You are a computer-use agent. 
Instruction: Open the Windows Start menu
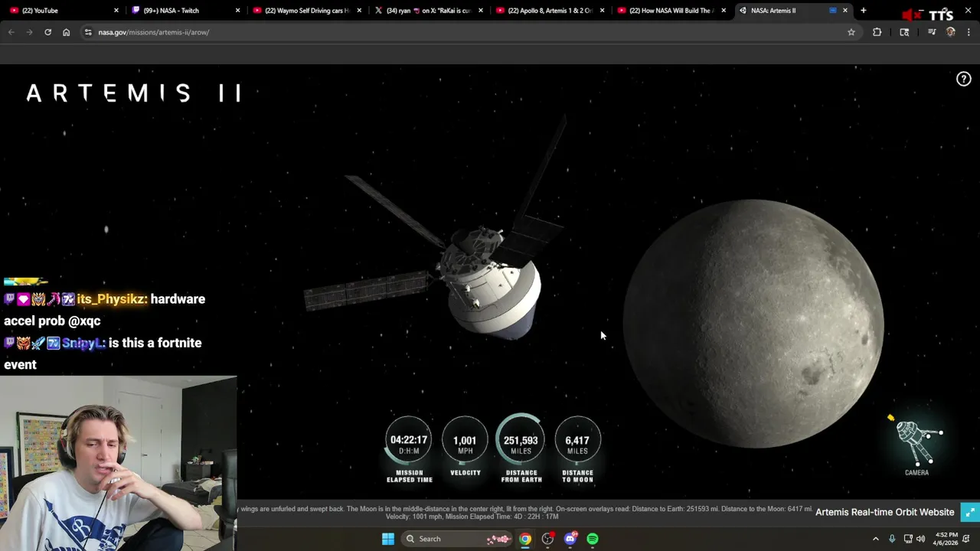388,539
